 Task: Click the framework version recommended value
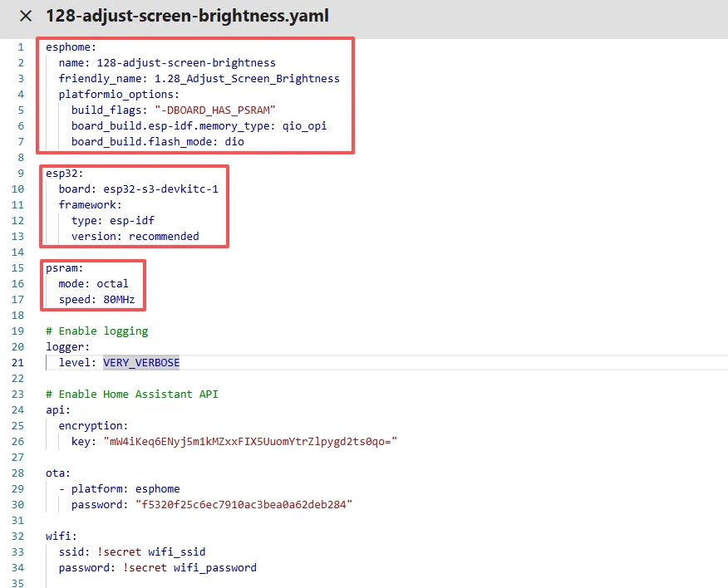click(164, 237)
